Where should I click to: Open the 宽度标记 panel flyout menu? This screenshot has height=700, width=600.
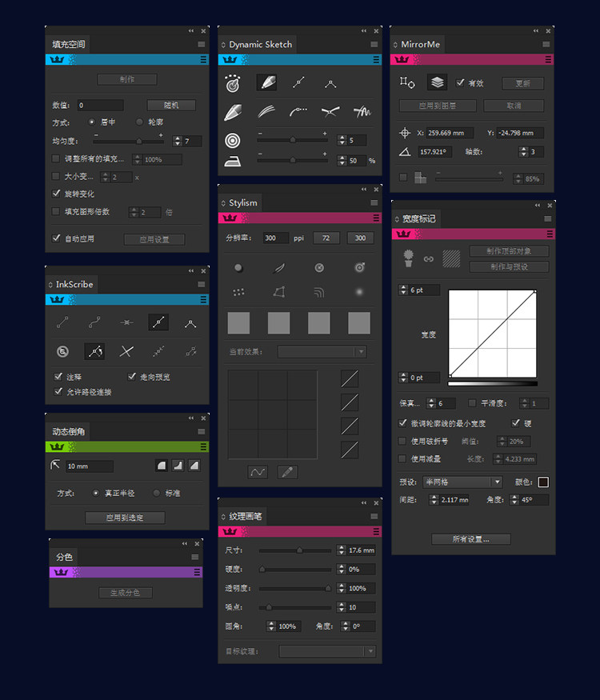click(x=548, y=218)
